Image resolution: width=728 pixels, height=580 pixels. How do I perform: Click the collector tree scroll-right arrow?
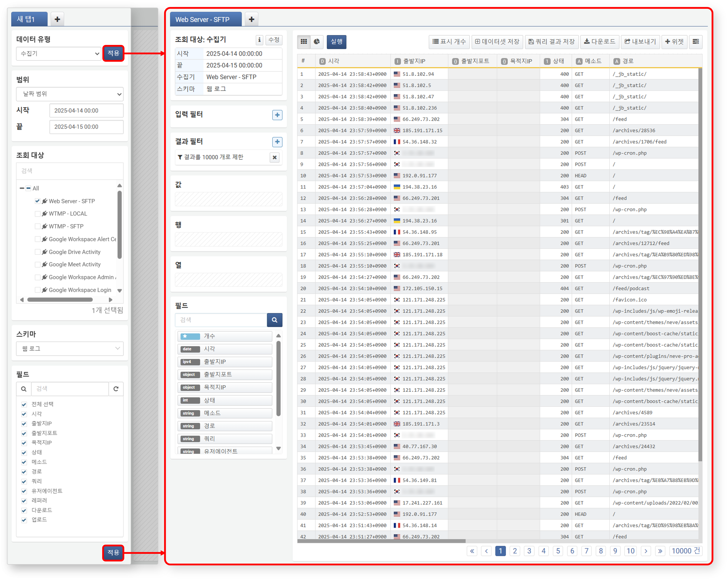(x=110, y=299)
